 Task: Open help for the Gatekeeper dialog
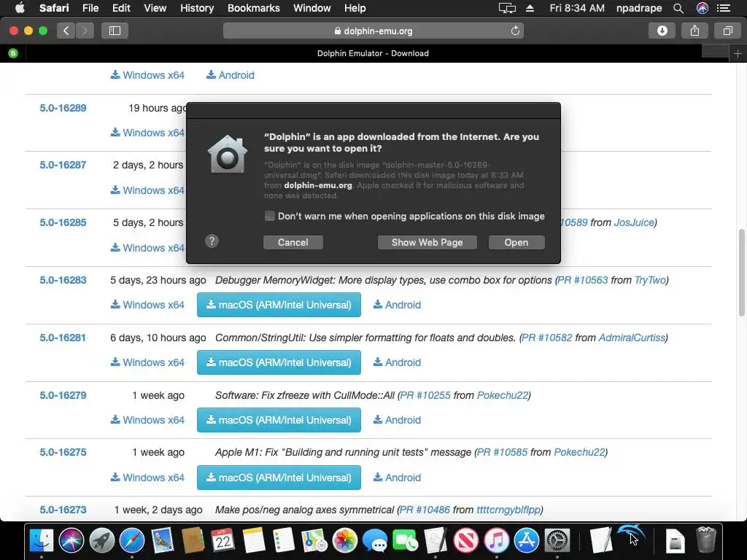coord(212,241)
